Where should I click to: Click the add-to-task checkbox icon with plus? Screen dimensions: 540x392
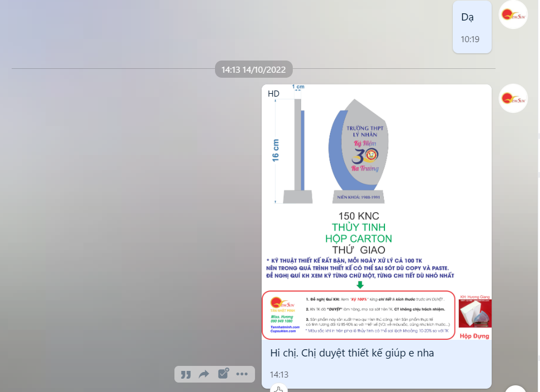223,374
